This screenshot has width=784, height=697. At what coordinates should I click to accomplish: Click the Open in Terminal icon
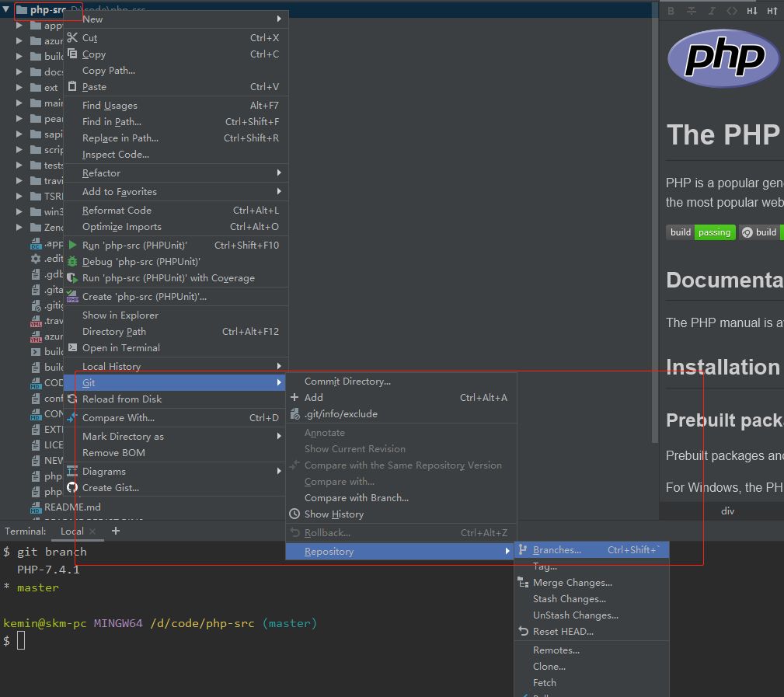72,347
